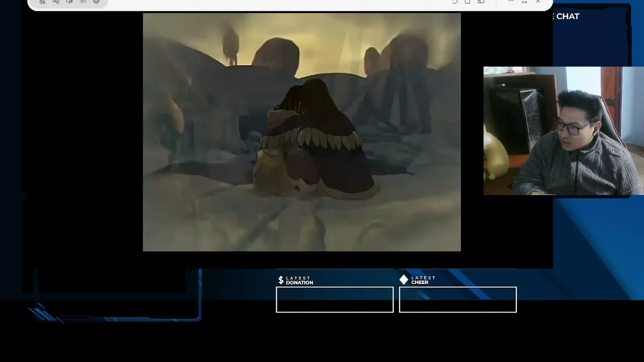Click the curved-arrow icon near the window controls
The height and width of the screenshot is (362, 644).
click(x=454, y=2)
